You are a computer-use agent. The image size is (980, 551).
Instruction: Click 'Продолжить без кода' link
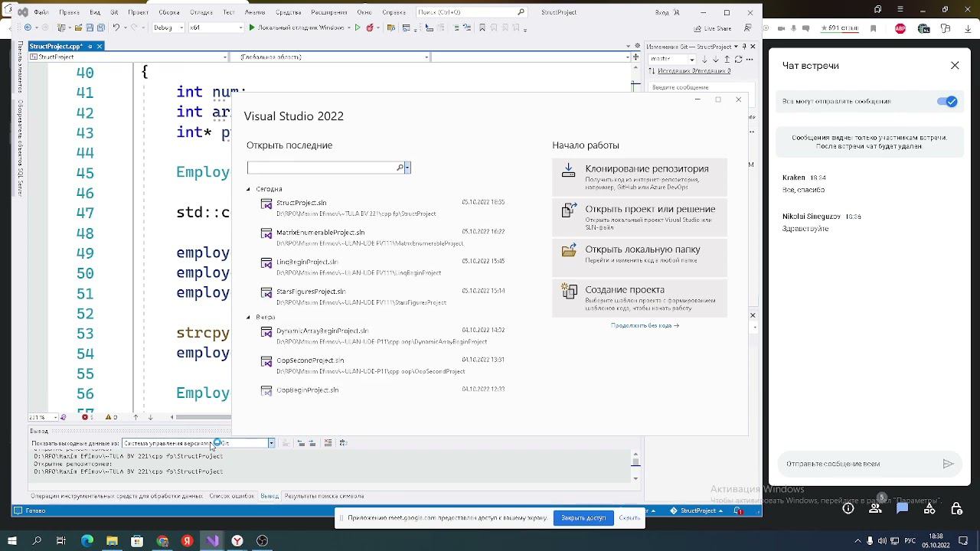pos(645,325)
